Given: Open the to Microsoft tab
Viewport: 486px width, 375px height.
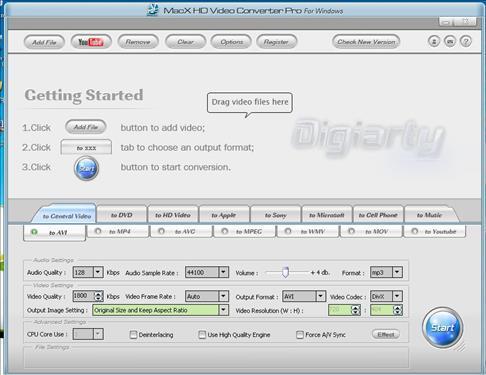Looking at the screenshot, I should tap(327, 215).
